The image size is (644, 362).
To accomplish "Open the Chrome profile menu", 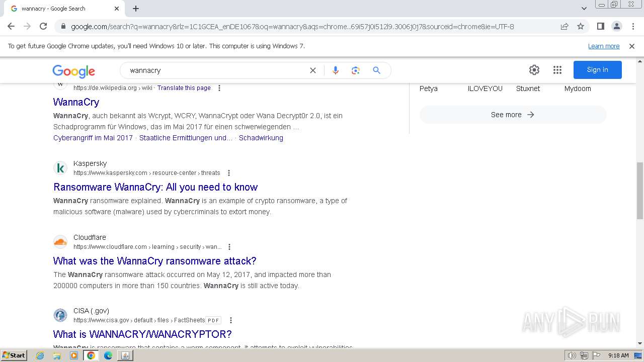I will 616,26.
